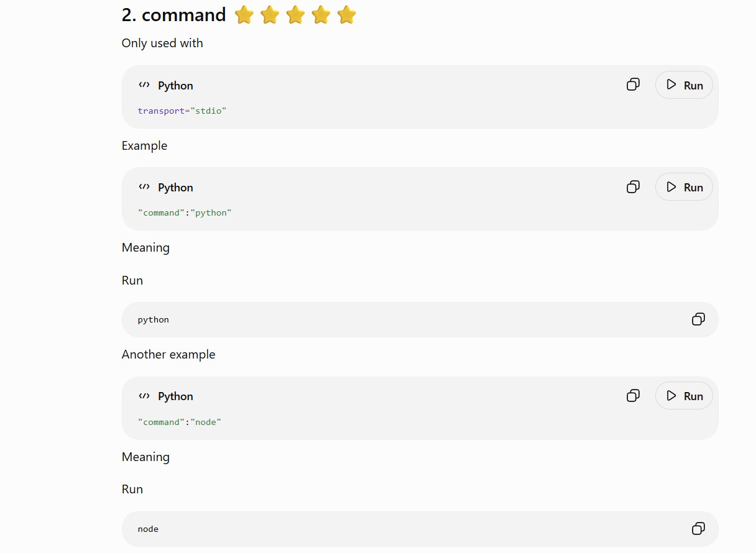Click the last star in the heading

346,15
